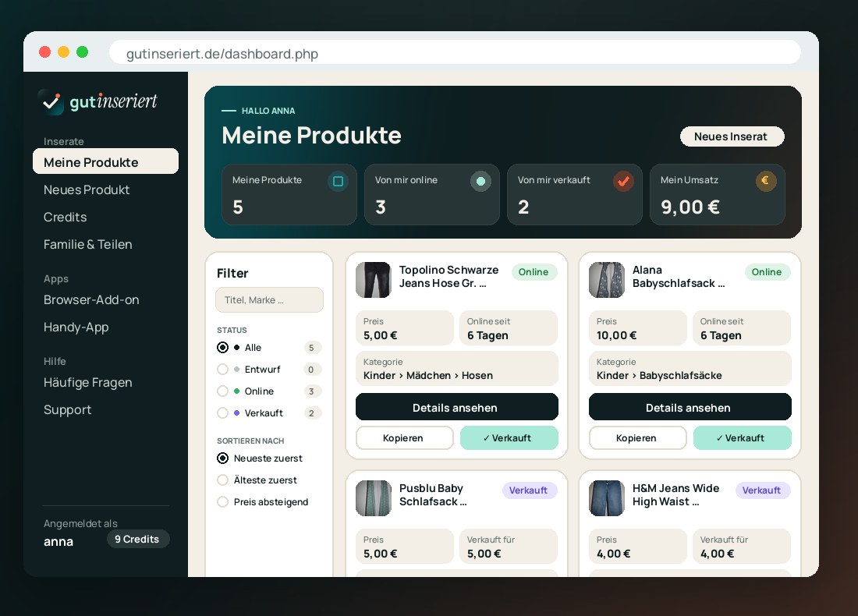Click the Verkauft badge on Pusblu card
The image size is (858, 616).
pyautogui.click(x=529, y=490)
